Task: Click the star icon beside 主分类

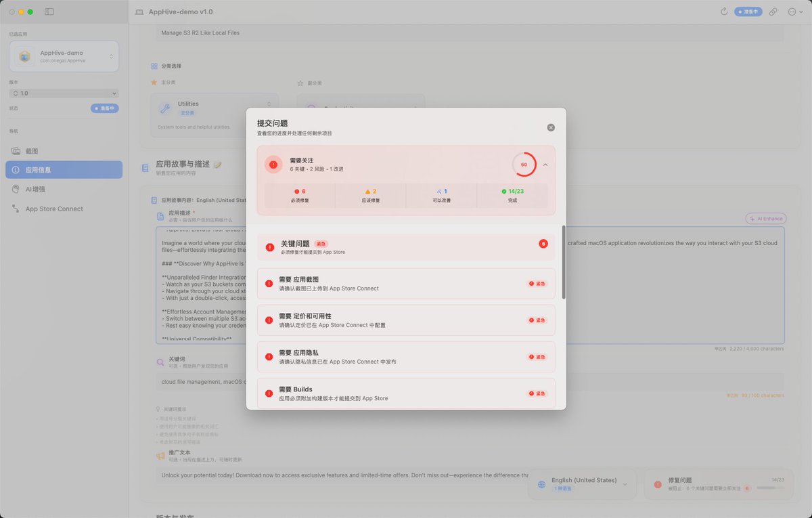Action: (154, 83)
